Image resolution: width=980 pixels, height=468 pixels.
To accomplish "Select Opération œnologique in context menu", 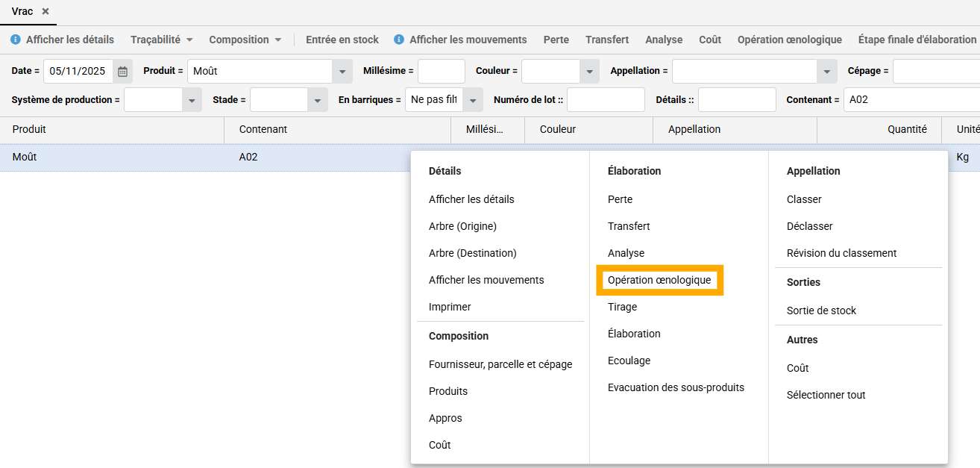I will coord(659,280).
